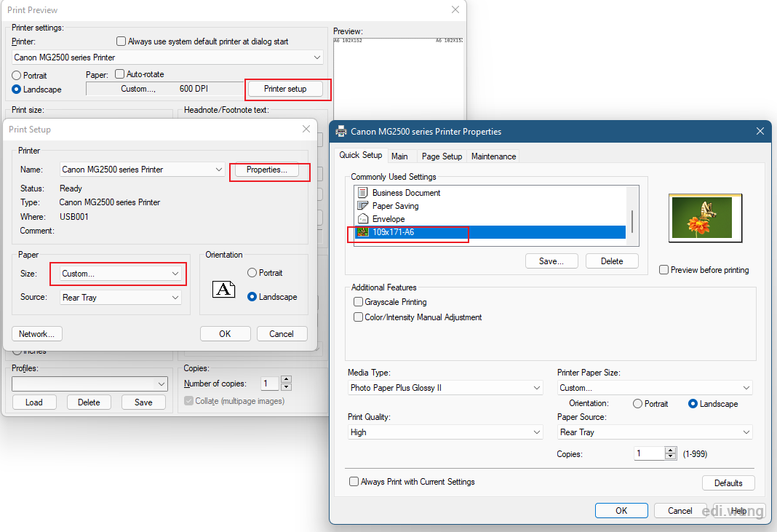Image resolution: width=777 pixels, height=532 pixels.
Task: Open Print Quality dropdown
Action: coord(445,432)
